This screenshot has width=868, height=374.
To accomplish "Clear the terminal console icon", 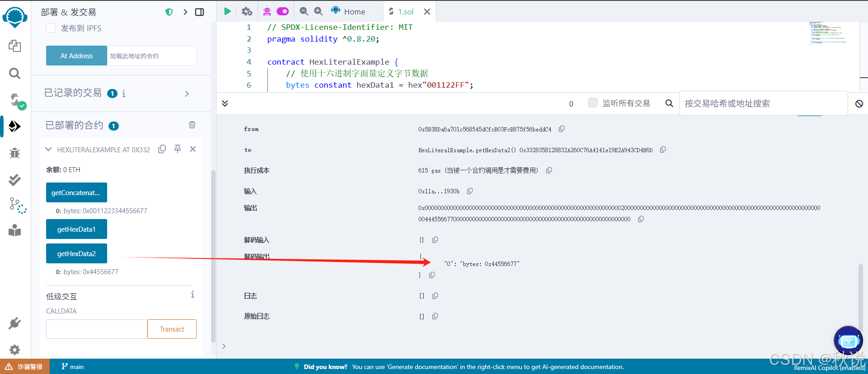I will pos(859,103).
